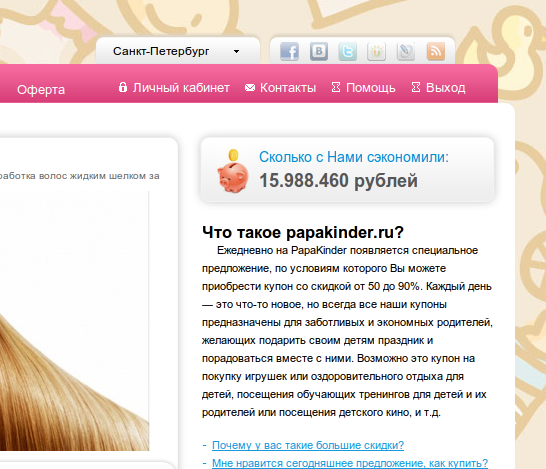Click the 15.988.460 рублей amount
This screenshot has height=469, width=546.
point(338,181)
